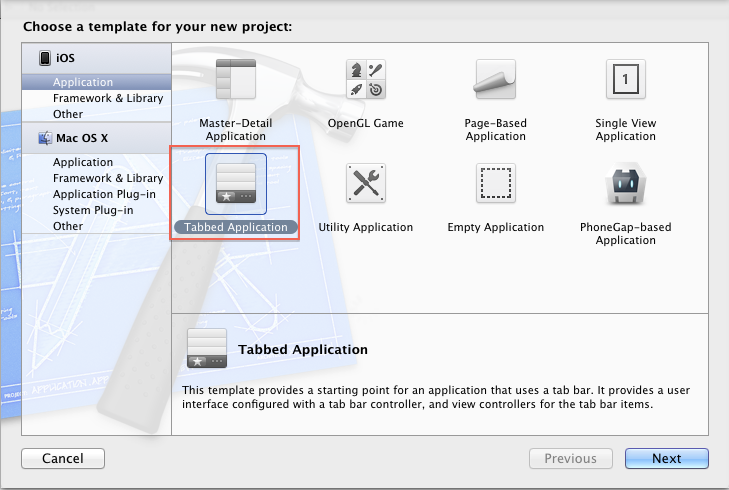Image resolution: width=729 pixels, height=490 pixels.
Task: Click the OpenGL Game label
Action: pos(365,123)
